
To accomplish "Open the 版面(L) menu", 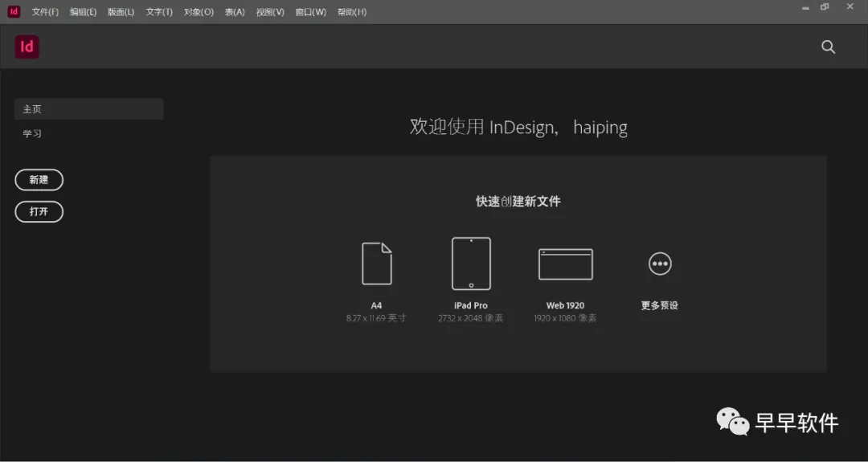I will click(x=121, y=11).
